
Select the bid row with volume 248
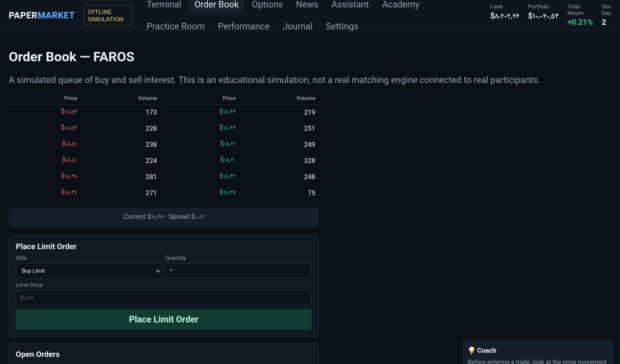tap(243, 177)
